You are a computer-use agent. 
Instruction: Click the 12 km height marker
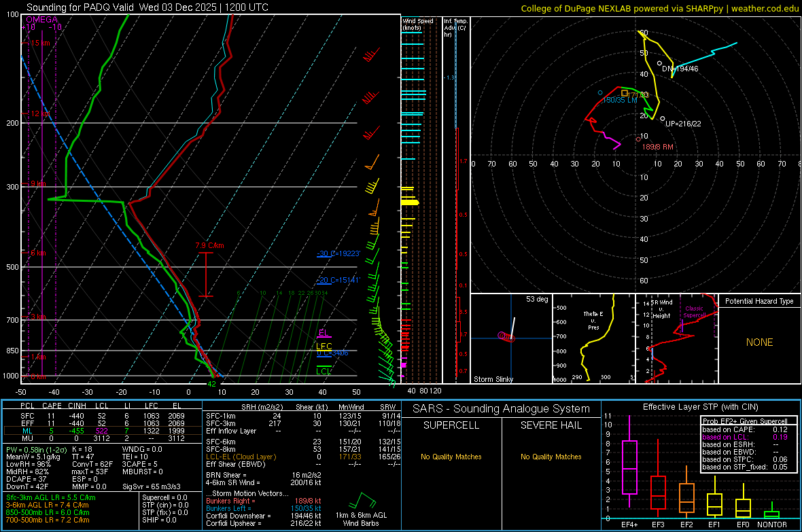coord(40,113)
